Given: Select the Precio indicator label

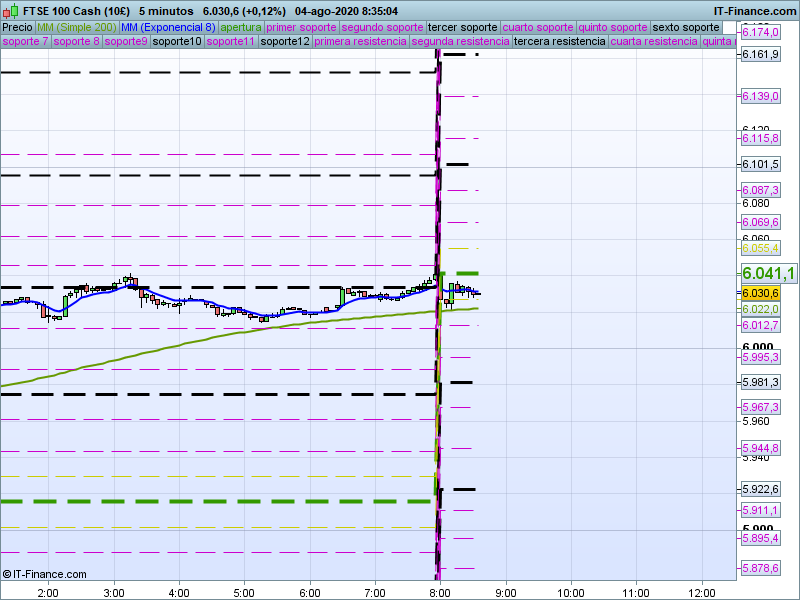Looking at the screenshot, I should pyautogui.click(x=17, y=27).
